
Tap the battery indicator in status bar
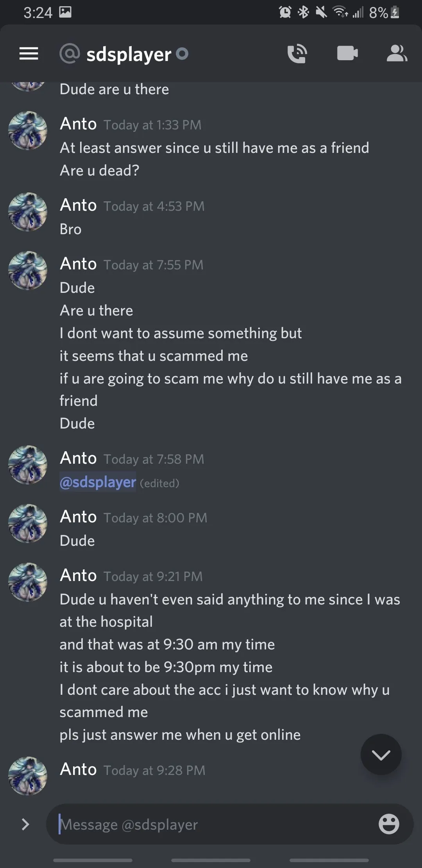click(x=395, y=13)
